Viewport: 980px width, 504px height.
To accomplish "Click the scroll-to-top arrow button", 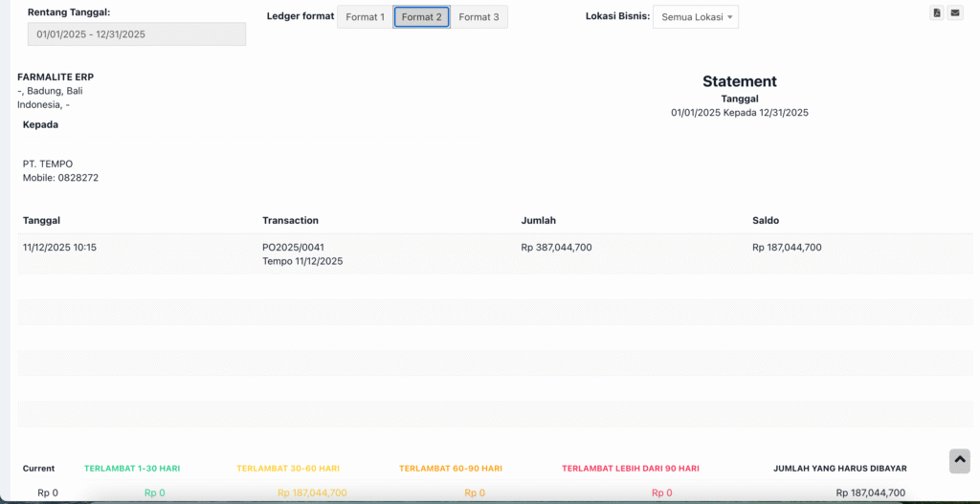I will [959, 460].
